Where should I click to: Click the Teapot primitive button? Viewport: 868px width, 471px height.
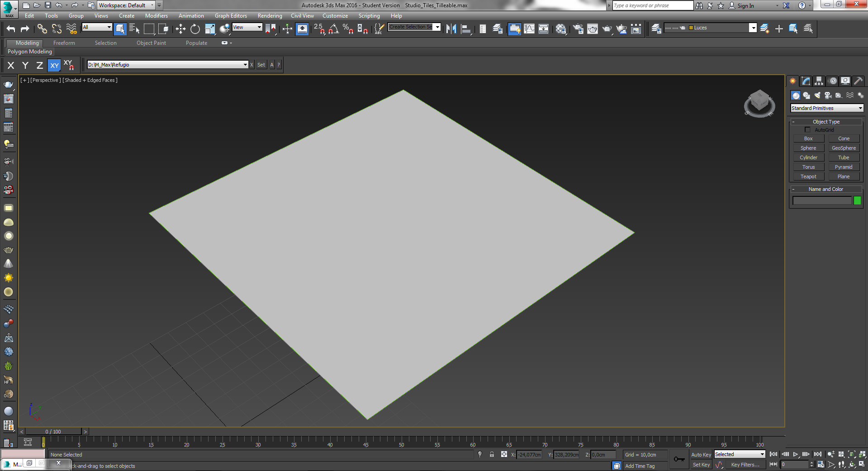coord(808,176)
